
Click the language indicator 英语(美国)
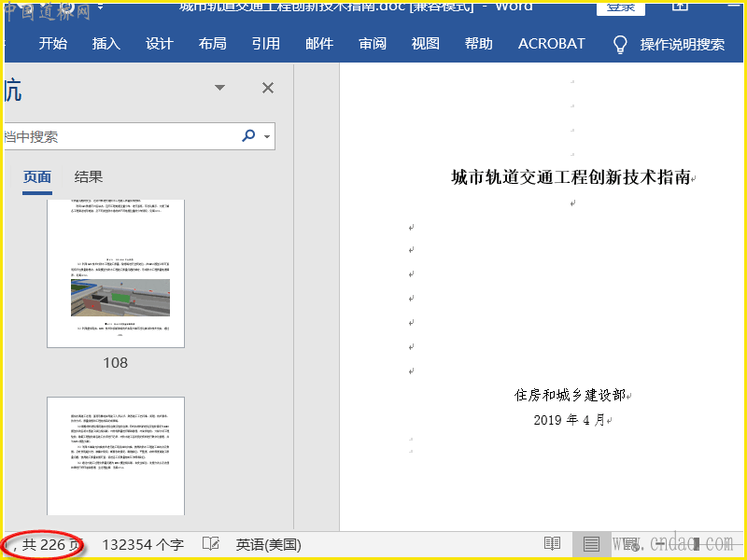pos(269,545)
